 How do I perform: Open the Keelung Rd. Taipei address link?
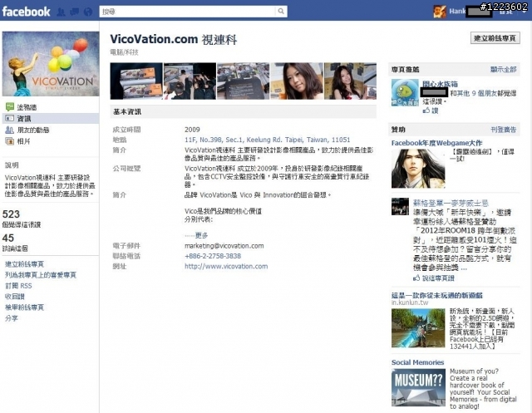tap(268, 140)
